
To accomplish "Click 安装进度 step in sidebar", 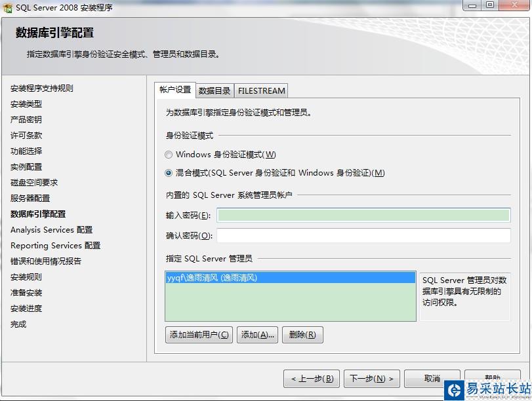I will [26, 309].
